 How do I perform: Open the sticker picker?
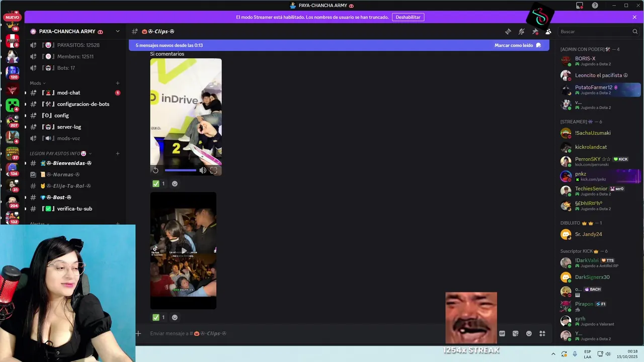coord(515,333)
